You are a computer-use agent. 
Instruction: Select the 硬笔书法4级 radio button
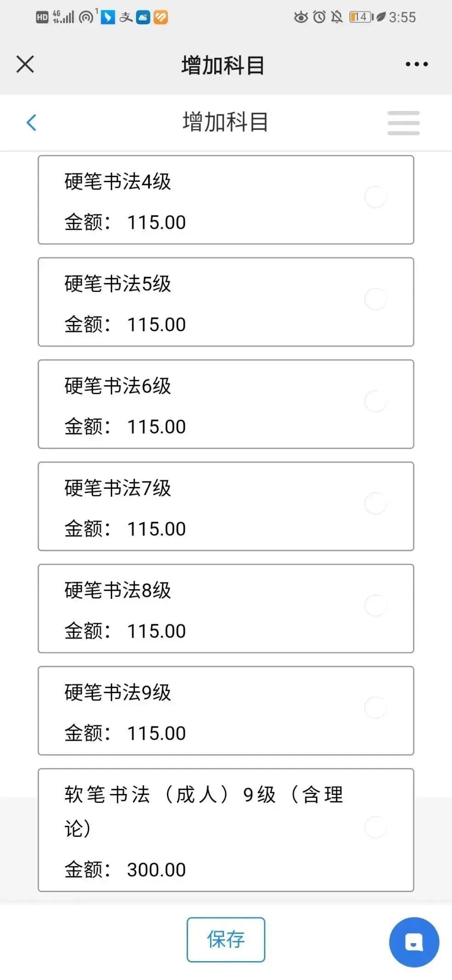375,197
